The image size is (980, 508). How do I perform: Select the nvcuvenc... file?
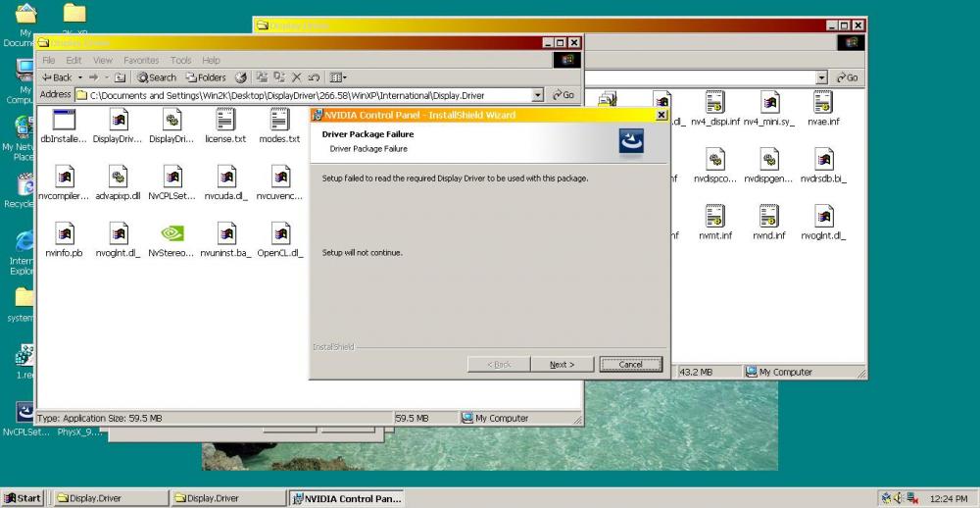coord(279,184)
